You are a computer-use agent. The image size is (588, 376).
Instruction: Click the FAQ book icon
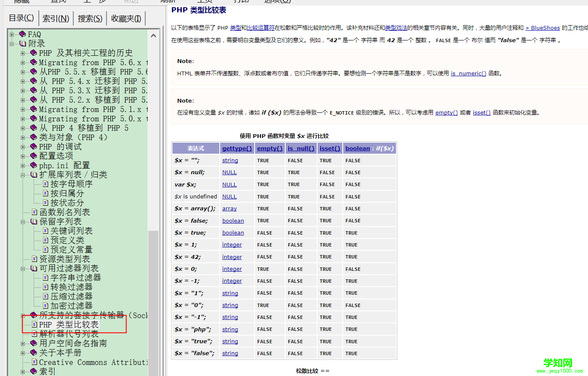tap(23, 34)
